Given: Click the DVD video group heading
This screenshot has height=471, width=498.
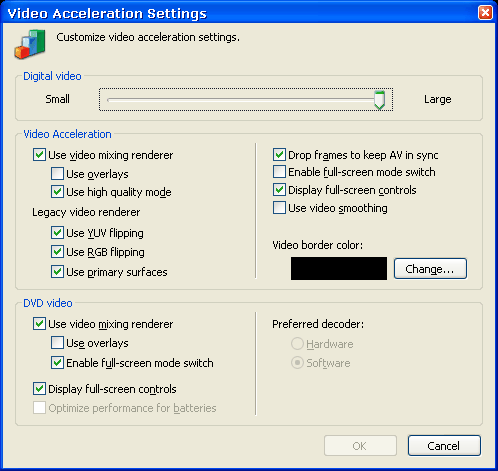Looking at the screenshot, I should pos(48,303).
